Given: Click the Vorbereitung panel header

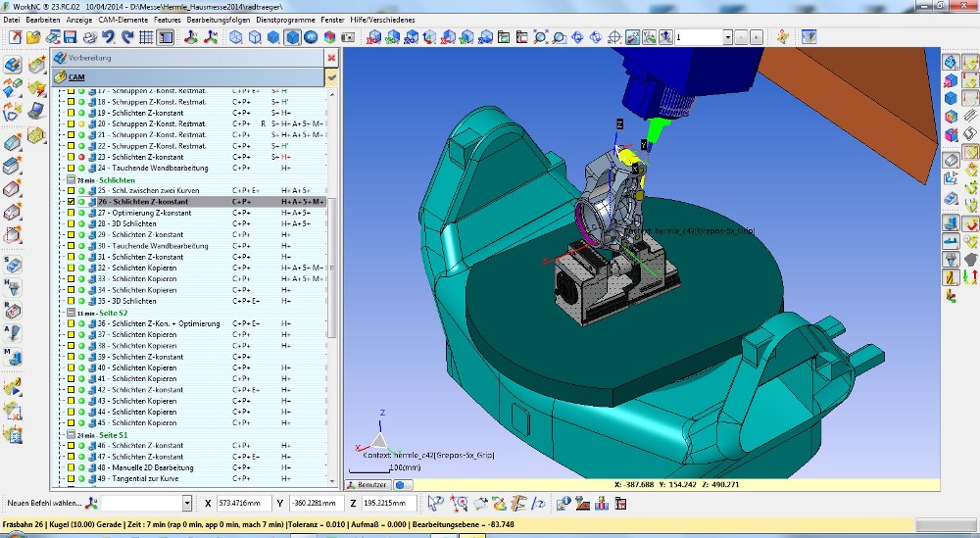Looking at the screenshot, I should 187,58.
